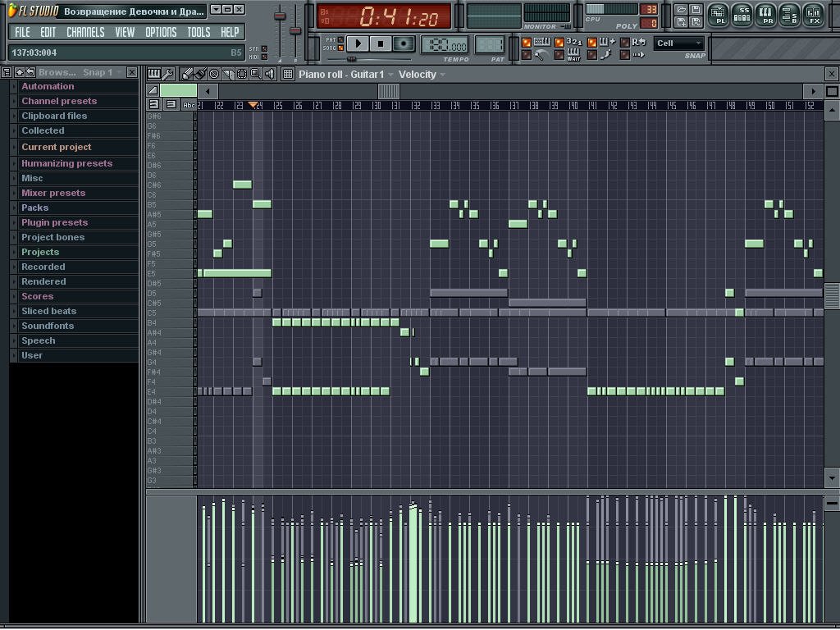Enable SONG mode
This screenshot has height=630, width=840.
[340, 48]
